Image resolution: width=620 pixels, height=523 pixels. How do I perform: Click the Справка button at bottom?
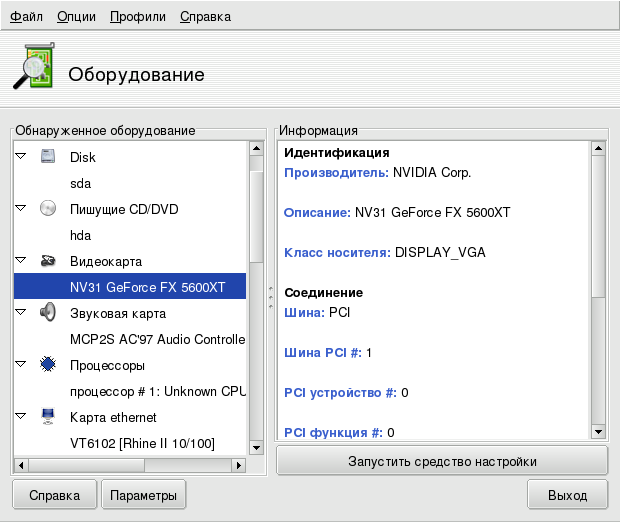[55, 495]
